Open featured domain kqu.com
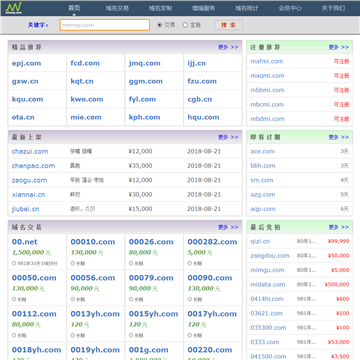The height and width of the screenshot is (360, 360). tap(27, 99)
